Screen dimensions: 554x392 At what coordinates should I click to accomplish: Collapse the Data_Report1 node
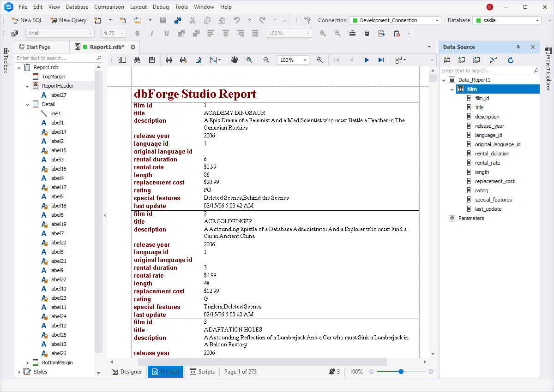click(444, 80)
